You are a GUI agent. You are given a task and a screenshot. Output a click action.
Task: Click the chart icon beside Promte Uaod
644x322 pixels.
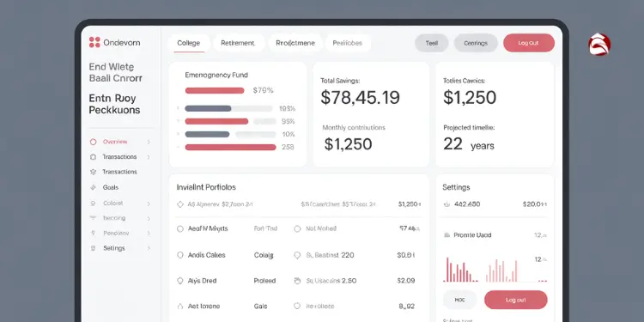click(447, 235)
